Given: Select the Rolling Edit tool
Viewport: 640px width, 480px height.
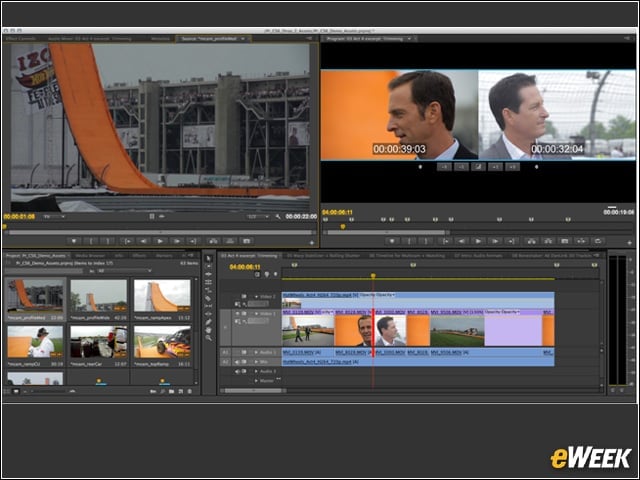Looking at the screenshot, I should point(209,282).
